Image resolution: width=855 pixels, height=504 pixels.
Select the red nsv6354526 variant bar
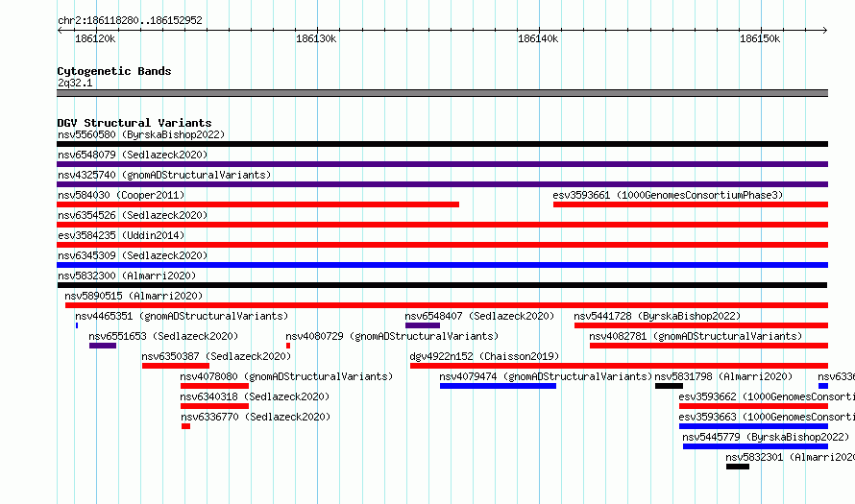coord(442,225)
